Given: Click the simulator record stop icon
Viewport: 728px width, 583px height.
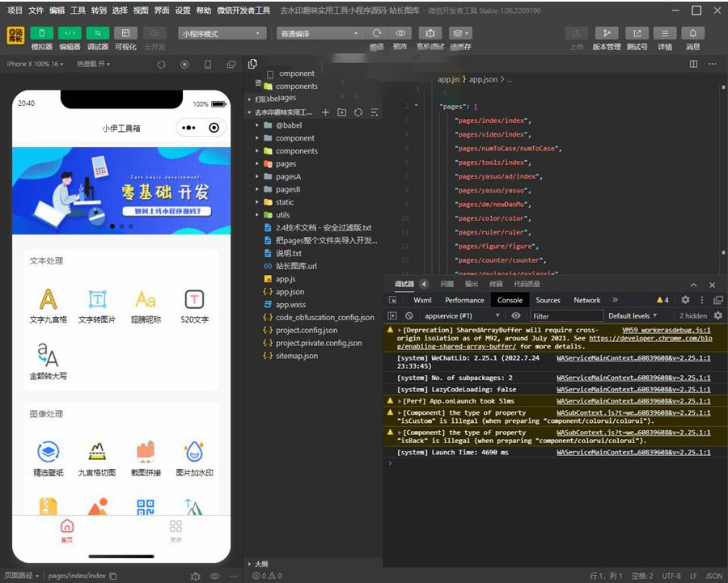Looking at the screenshot, I should click(x=184, y=65).
